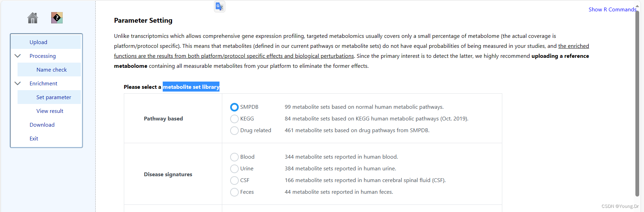
Task: Collapse the Processing section chevron
Action: pyautogui.click(x=18, y=56)
